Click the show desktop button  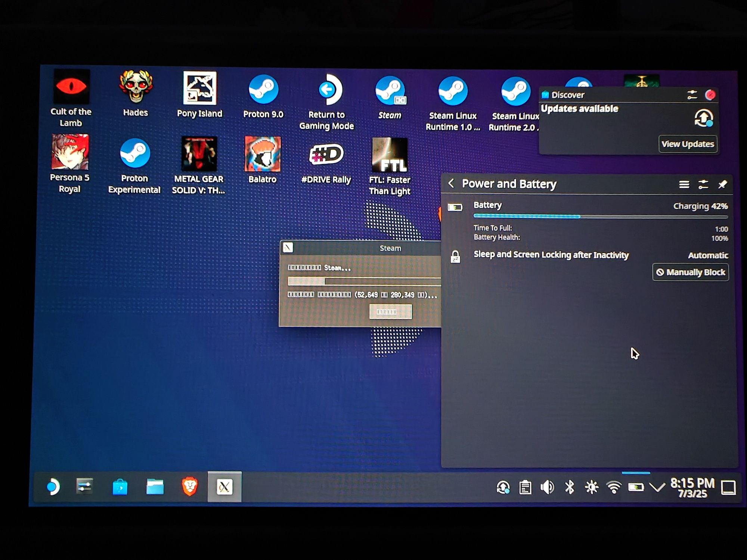point(728,488)
